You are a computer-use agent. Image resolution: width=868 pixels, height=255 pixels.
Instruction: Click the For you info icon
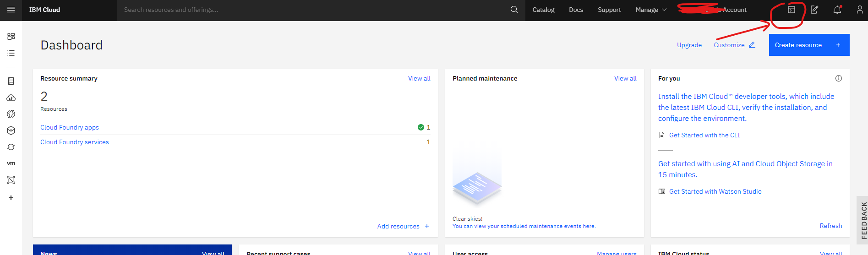coord(838,78)
